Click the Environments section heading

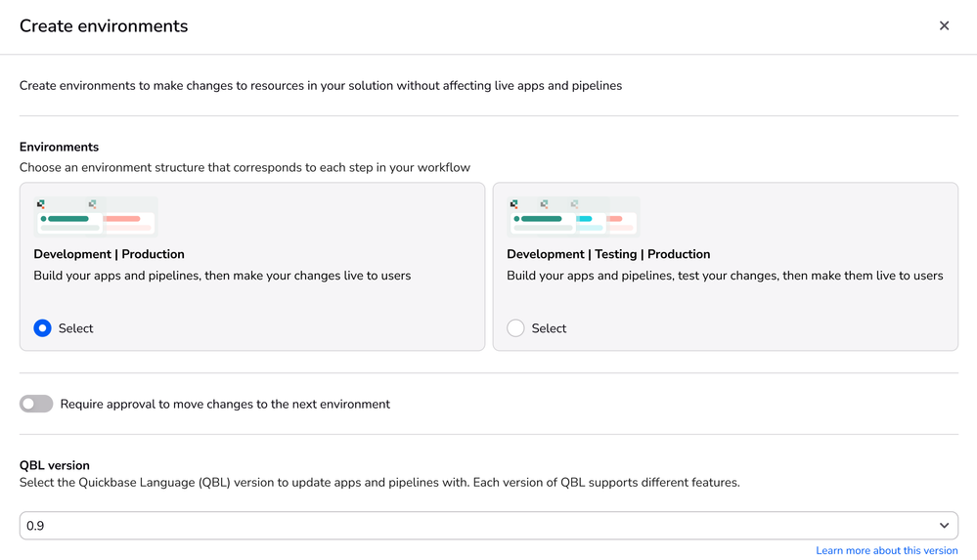59,147
